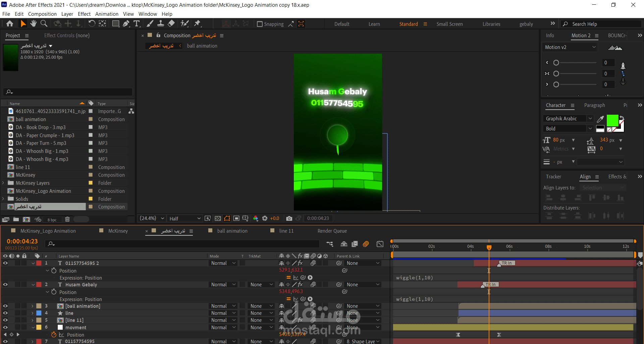Hide the Husam Gebaly text layer
The width and height of the screenshot is (644, 344).
click(5, 285)
